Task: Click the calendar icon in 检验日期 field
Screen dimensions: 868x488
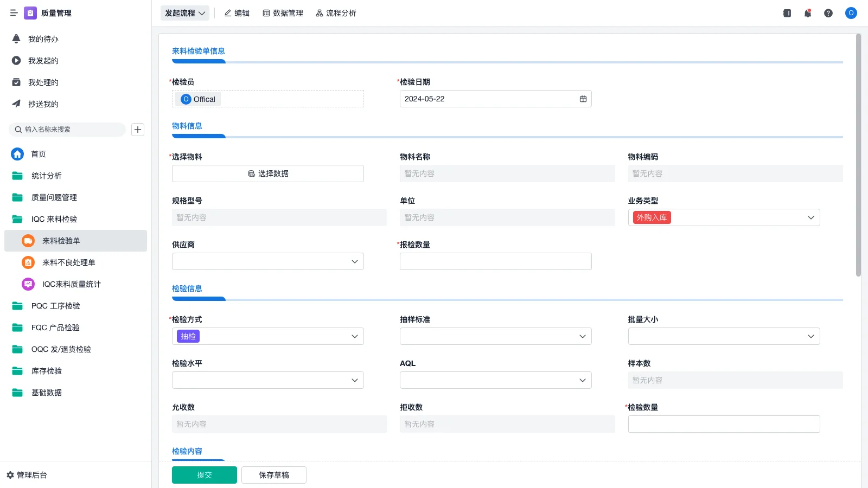Action: [x=583, y=99]
